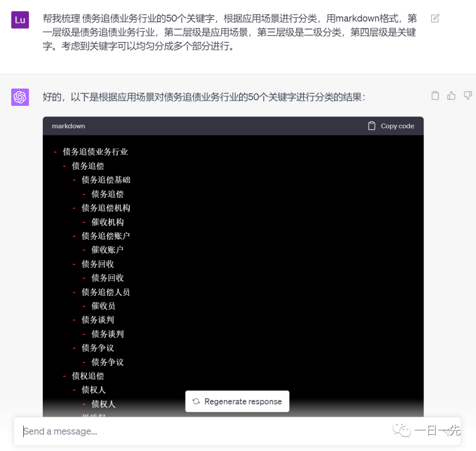Copy the response with the clipboard icon
The image size is (476, 451).
(435, 96)
